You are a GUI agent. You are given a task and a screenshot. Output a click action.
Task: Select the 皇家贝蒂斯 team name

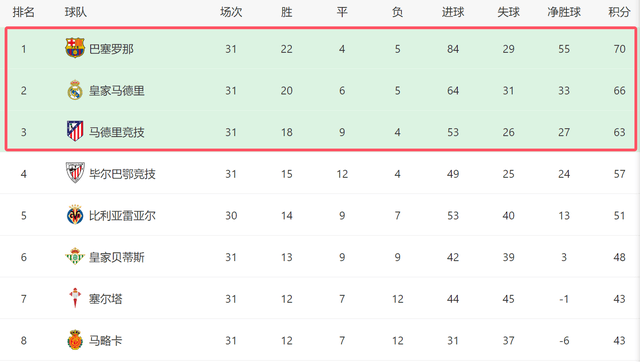(x=117, y=257)
